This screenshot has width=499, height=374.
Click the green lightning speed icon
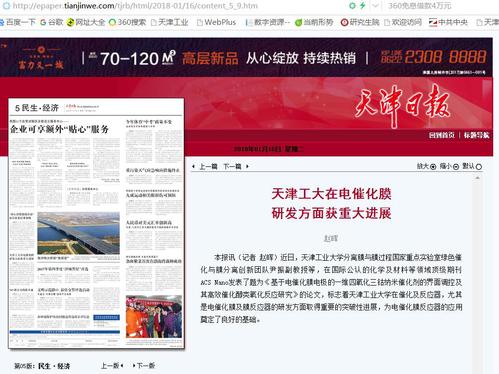coord(363,6)
